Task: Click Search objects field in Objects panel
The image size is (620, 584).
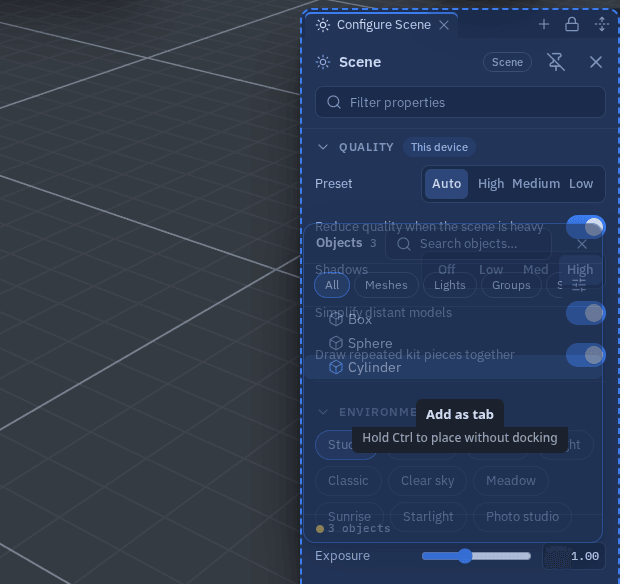Action: point(468,244)
